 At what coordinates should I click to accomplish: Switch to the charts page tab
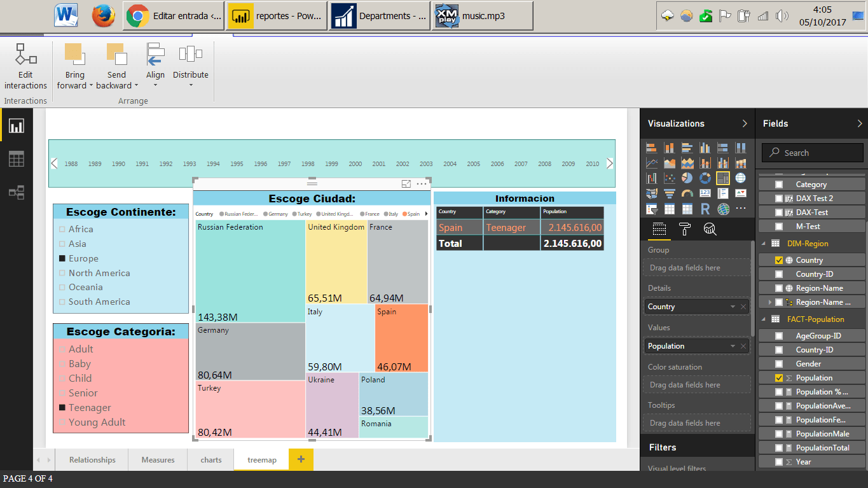tap(211, 460)
